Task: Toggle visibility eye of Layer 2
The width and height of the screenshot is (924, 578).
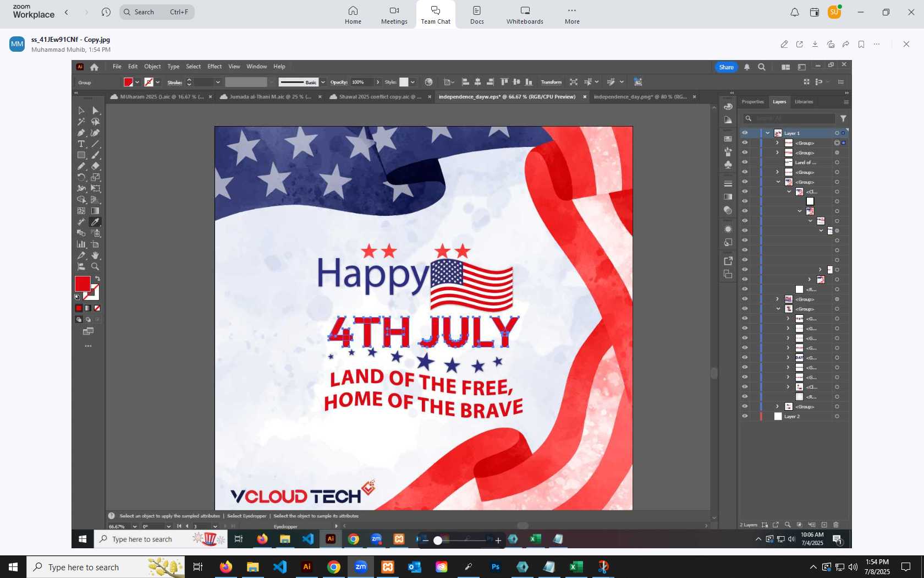Action: click(745, 416)
